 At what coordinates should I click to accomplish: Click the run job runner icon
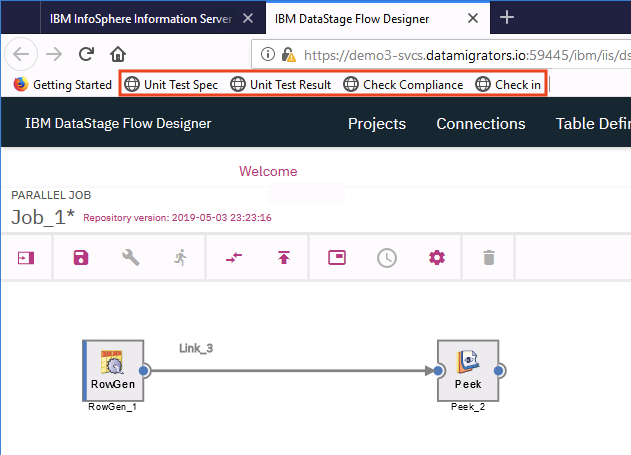click(180, 258)
